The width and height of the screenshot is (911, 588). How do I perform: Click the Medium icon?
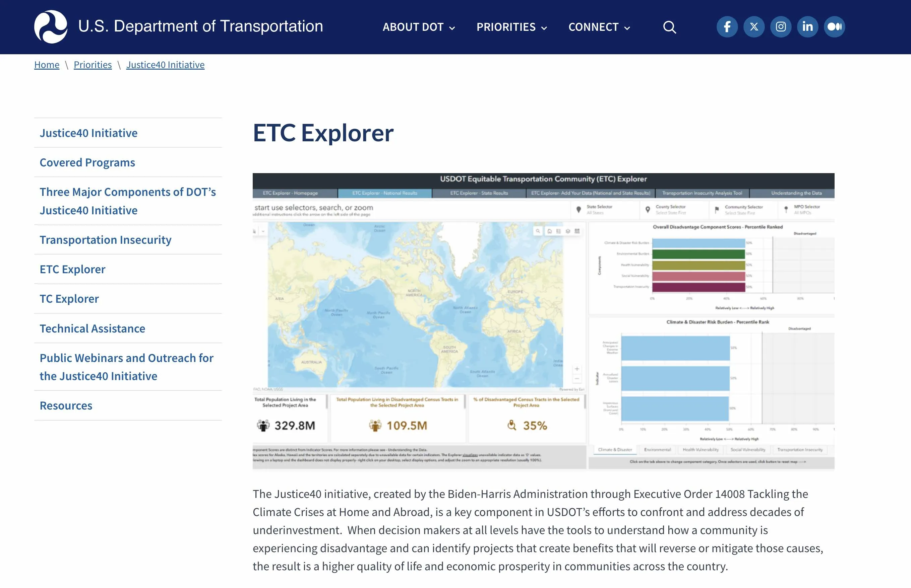click(x=834, y=27)
